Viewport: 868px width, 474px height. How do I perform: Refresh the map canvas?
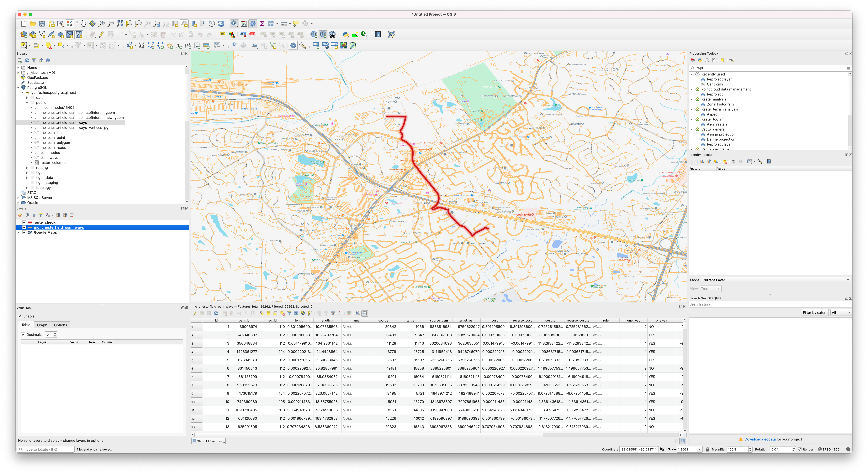click(221, 24)
